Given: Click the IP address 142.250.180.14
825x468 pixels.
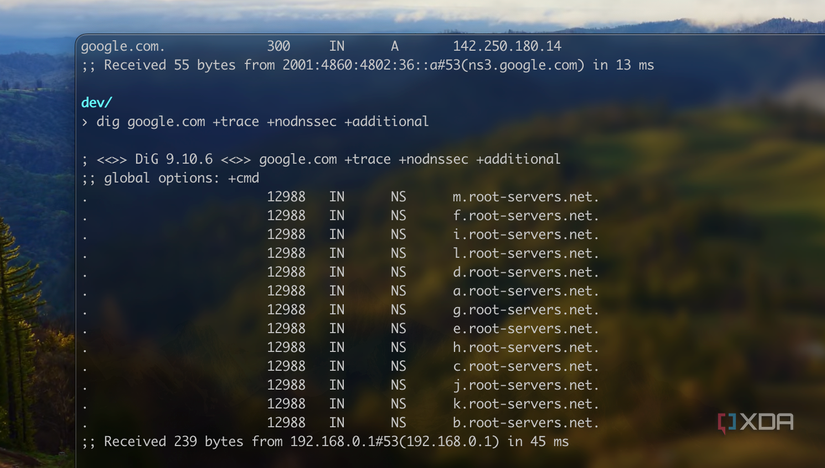Looking at the screenshot, I should pos(507,46).
